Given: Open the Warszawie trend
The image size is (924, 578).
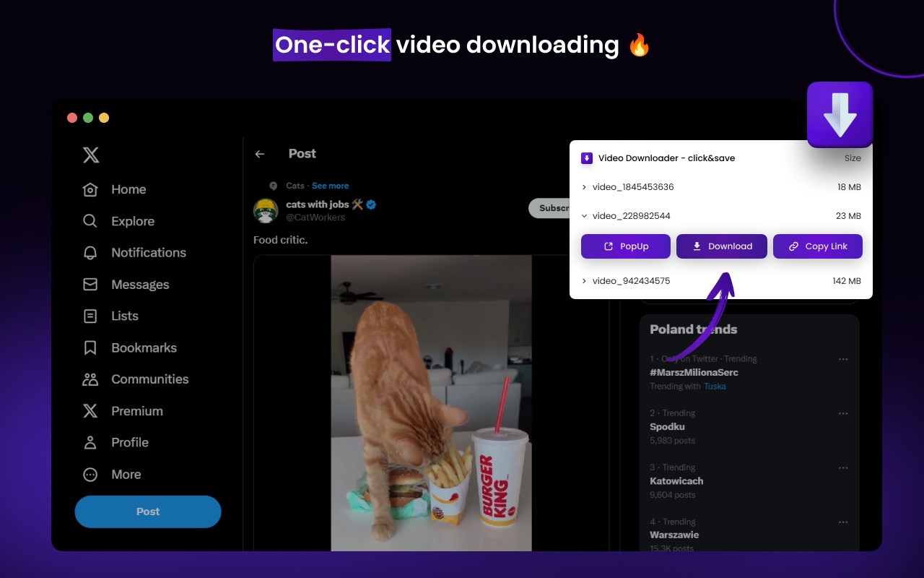Looking at the screenshot, I should coord(674,535).
